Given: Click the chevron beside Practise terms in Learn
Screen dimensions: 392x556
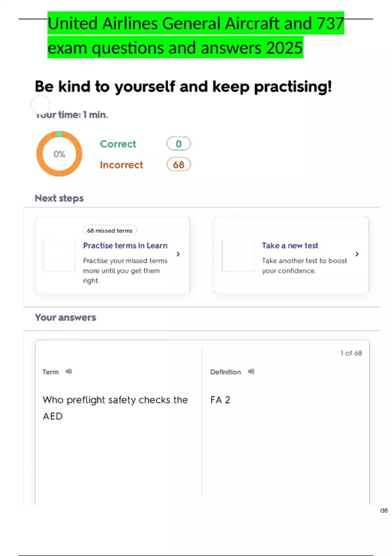Looking at the screenshot, I should (x=178, y=254).
